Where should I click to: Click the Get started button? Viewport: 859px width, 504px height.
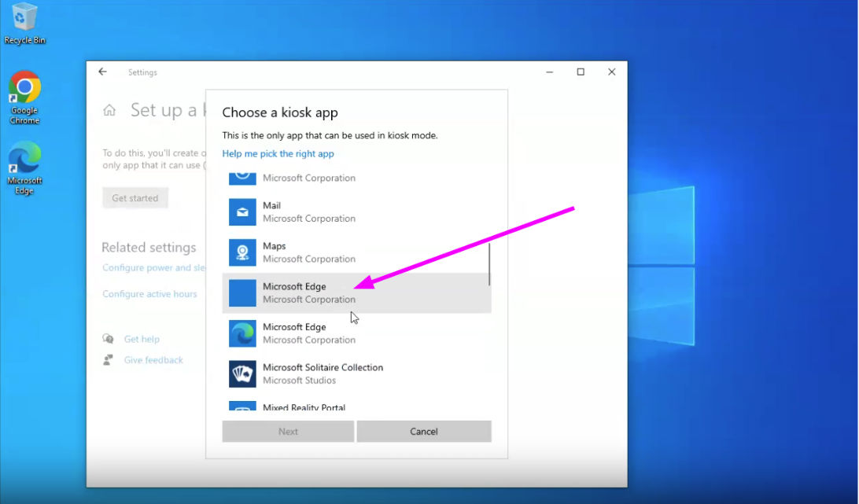pos(135,198)
